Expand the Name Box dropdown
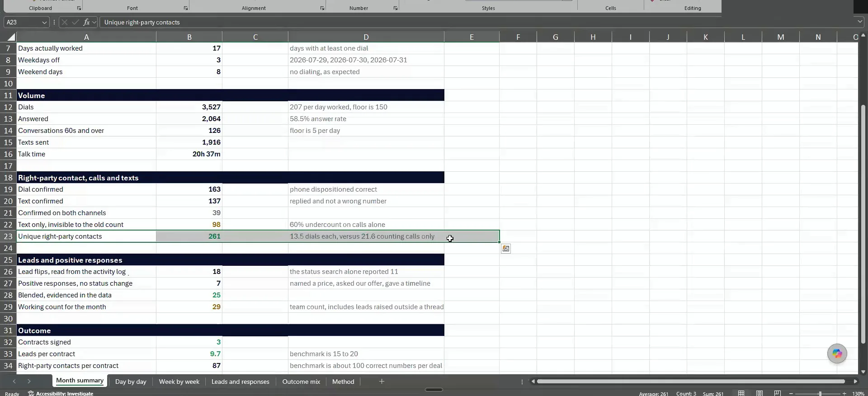 click(x=44, y=22)
